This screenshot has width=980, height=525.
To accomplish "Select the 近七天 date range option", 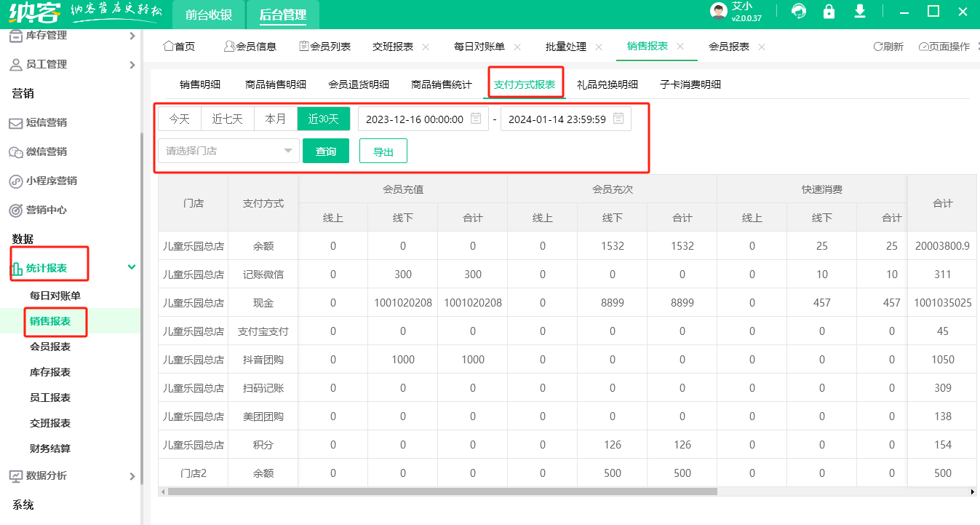I will [x=227, y=119].
